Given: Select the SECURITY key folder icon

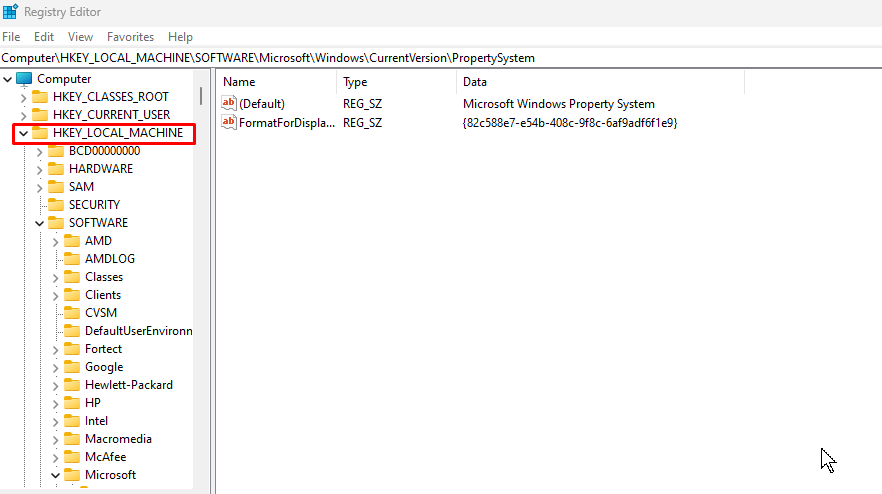Looking at the screenshot, I should 56,205.
